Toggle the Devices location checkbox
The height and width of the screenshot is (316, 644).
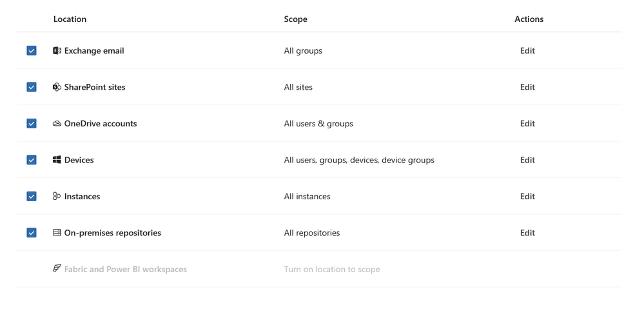click(32, 160)
